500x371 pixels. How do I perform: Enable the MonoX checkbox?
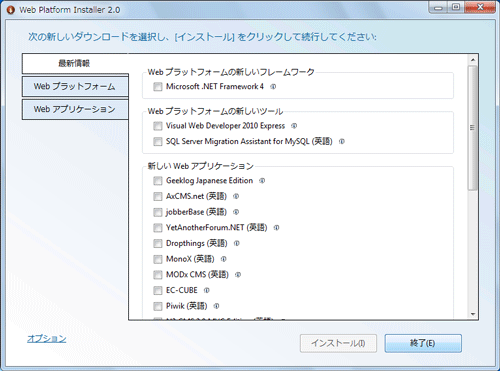[x=158, y=259]
